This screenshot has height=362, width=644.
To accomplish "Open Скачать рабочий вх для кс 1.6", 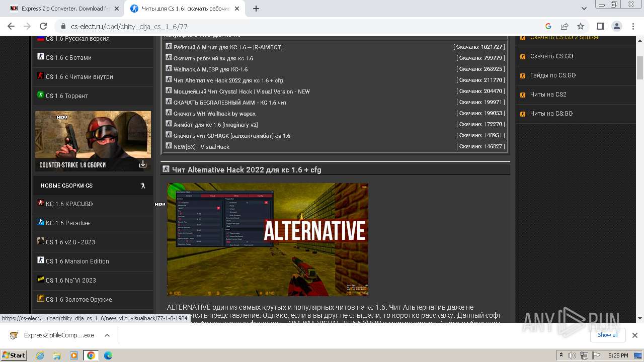I will point(213,58).
